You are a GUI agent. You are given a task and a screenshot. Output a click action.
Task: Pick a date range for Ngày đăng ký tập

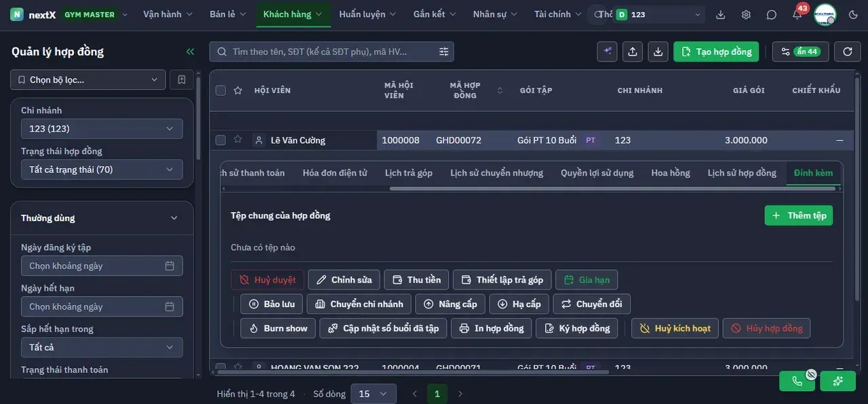(102, 266)
